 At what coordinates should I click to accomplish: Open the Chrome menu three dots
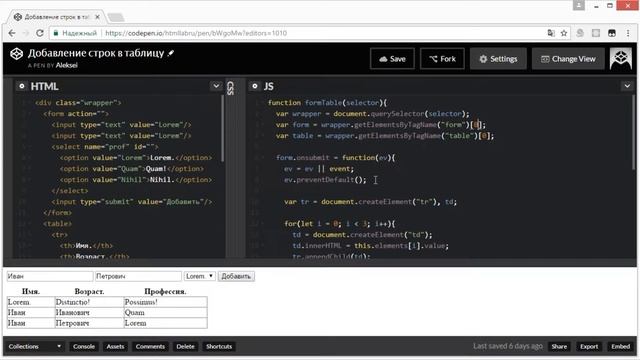pos(628,33)
